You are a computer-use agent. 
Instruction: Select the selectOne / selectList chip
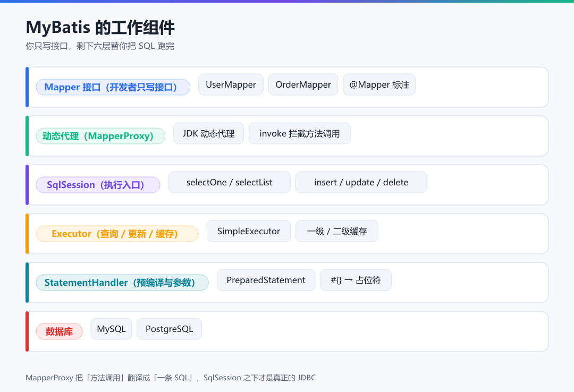click(230, 182)
